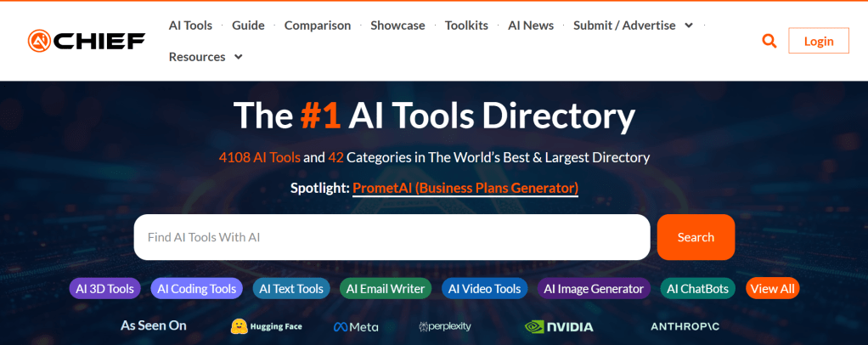Screen dimensions: 868x345
Task: Expand the Resources dropdown arrow
Action: point(238,57)
